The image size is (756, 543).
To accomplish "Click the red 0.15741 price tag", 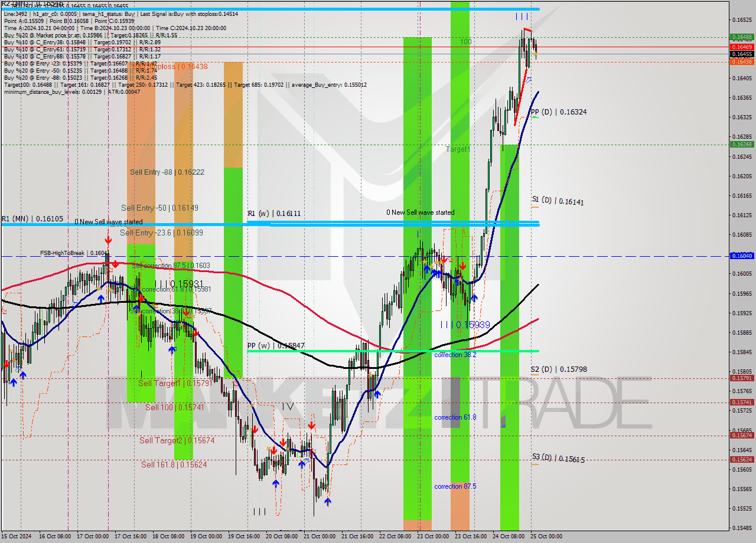I will coord(742,402).
